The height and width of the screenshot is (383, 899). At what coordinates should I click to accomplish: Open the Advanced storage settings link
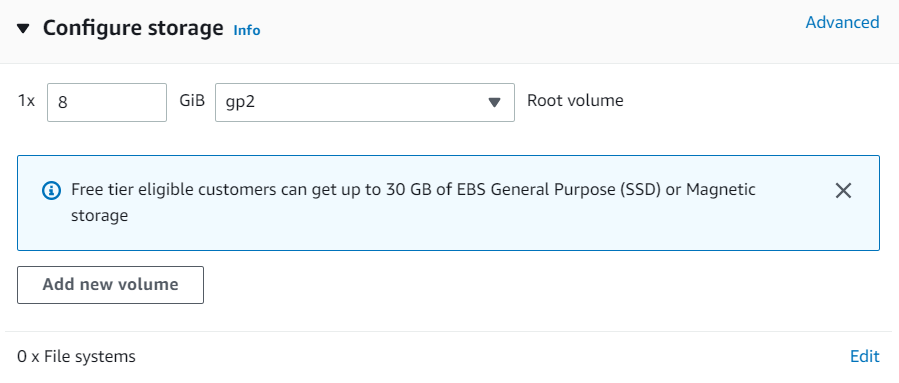pos(842,22)
